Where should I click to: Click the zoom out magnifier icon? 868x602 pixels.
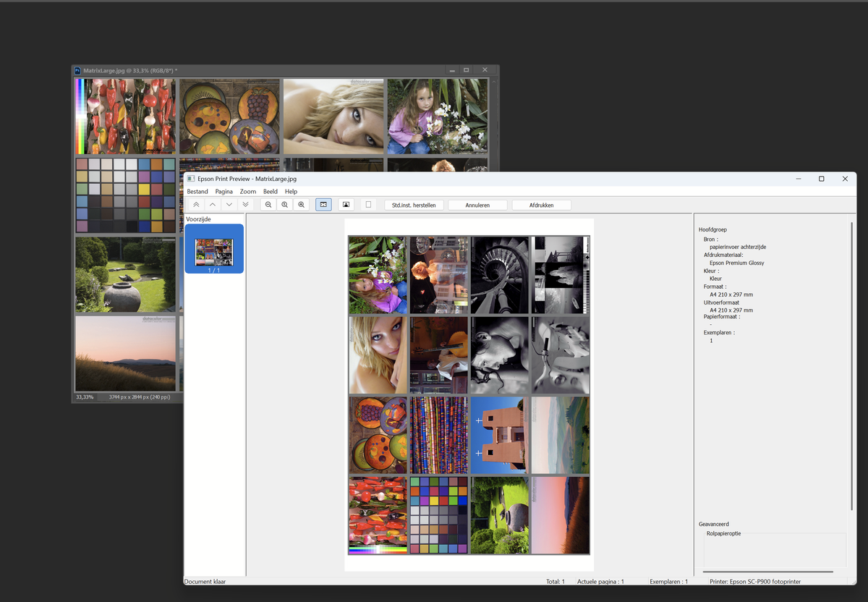(268, 205)
